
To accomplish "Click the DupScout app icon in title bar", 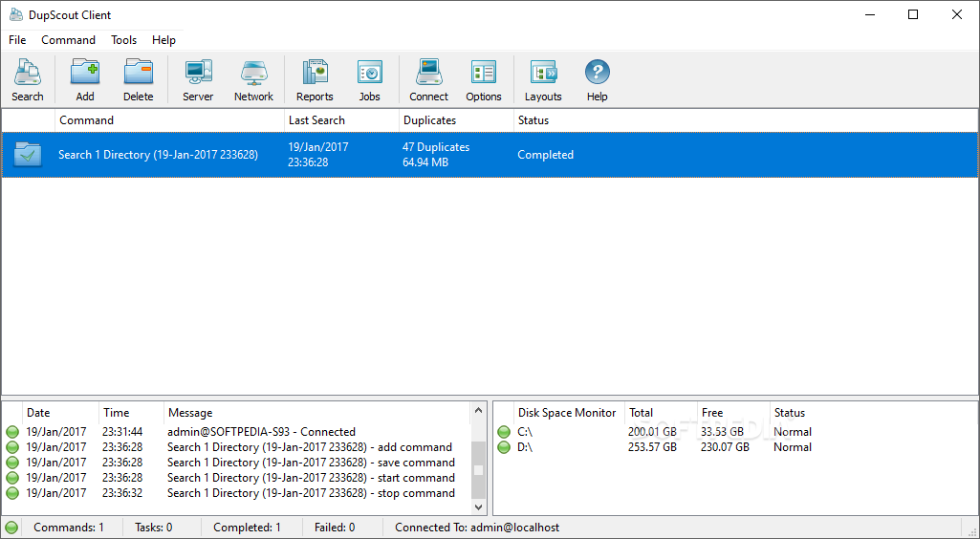I will pyautogui.click(x=16, y=15).
